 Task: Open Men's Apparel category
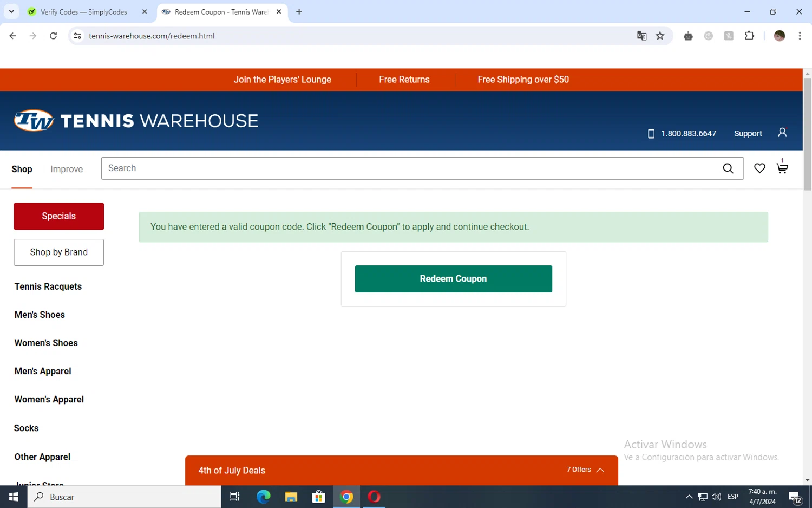pyautogui.click(x=43, y=371)
